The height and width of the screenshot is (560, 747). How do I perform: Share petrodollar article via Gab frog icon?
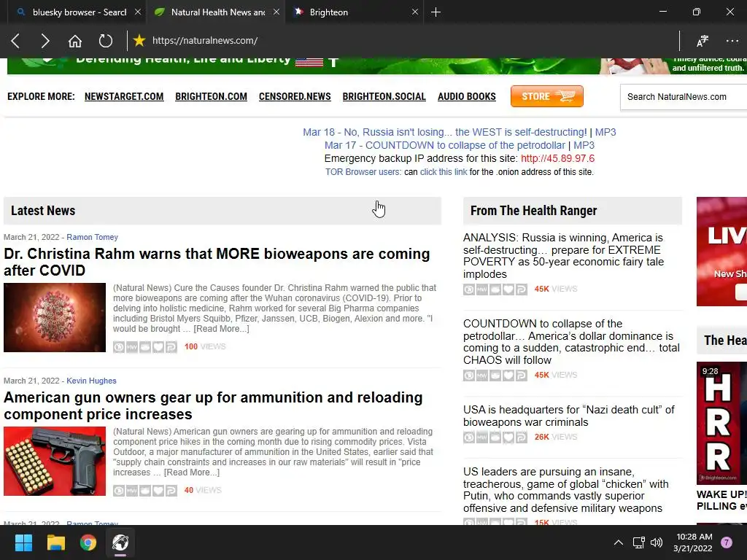495,376
